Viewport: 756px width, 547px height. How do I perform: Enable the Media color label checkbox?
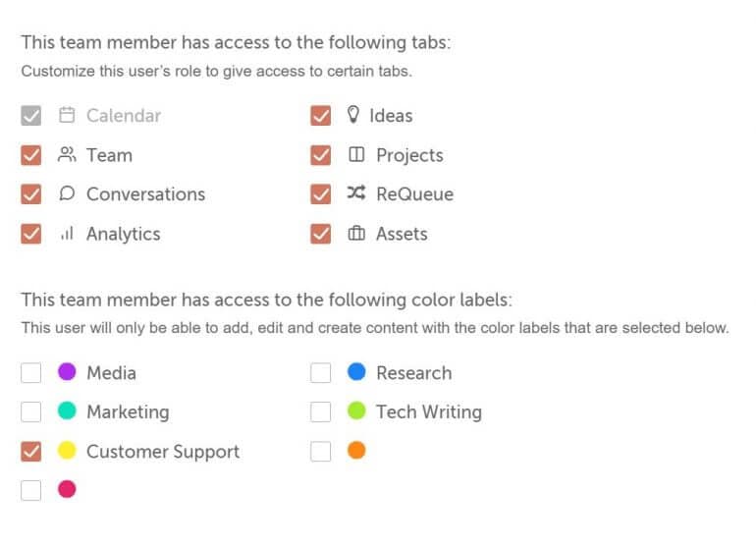(x=30, y=372)
